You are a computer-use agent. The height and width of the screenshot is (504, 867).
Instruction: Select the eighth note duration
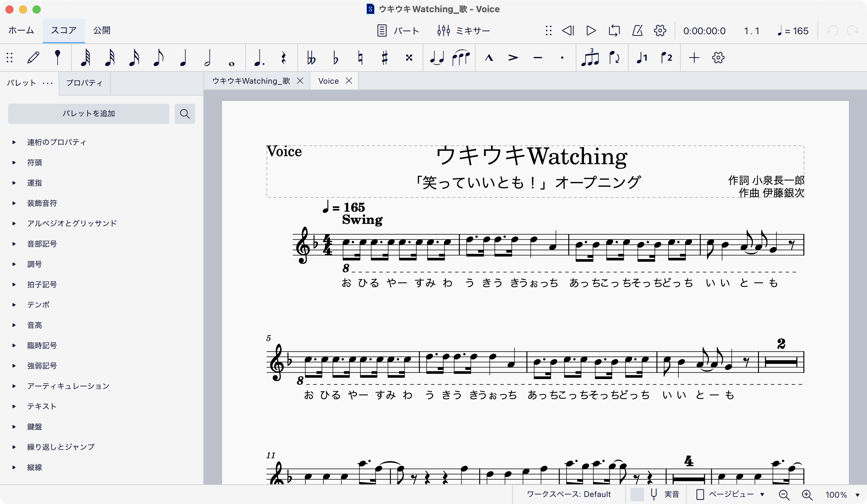click(158, 58)
